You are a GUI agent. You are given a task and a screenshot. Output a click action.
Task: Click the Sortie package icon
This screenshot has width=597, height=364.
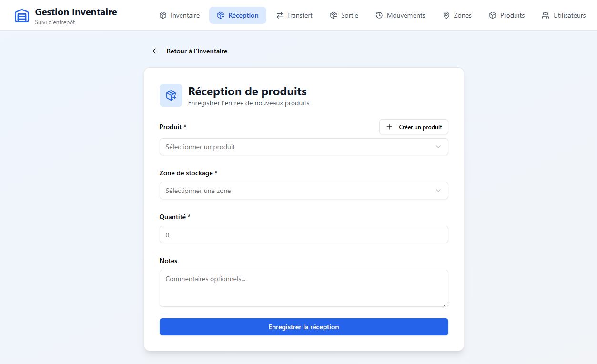point(334,15)
